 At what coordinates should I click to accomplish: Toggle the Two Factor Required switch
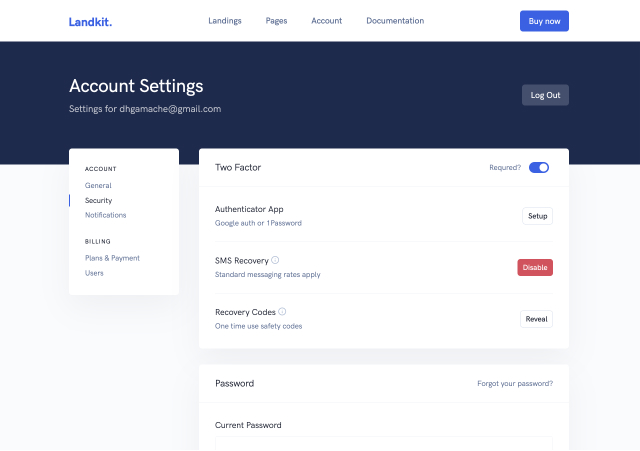[539, 168]
